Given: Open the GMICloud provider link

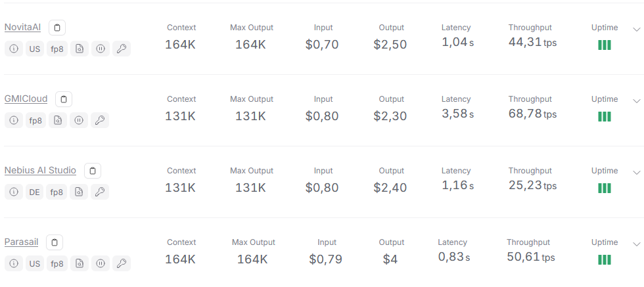Looking at the screenshot, I should [26, 99].
